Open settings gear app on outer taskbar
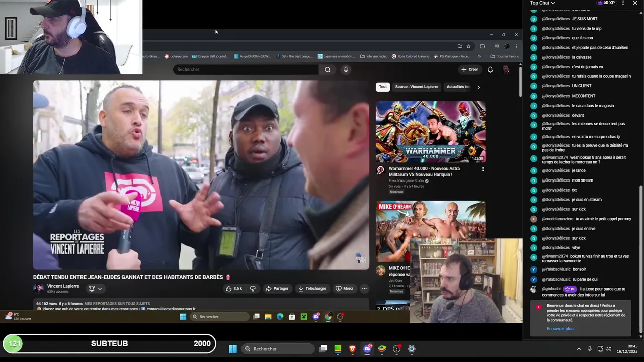The image size is (644, 362). pos(412,349)
